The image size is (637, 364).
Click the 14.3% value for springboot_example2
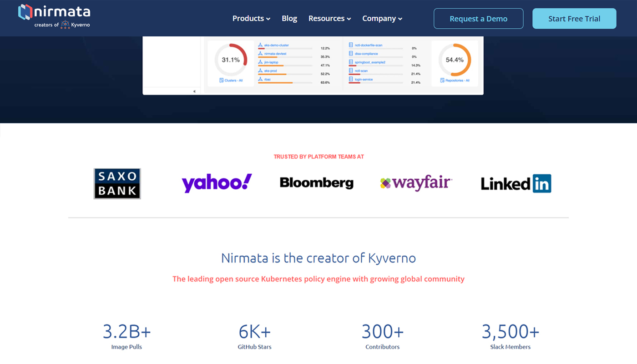coord(415,66)
